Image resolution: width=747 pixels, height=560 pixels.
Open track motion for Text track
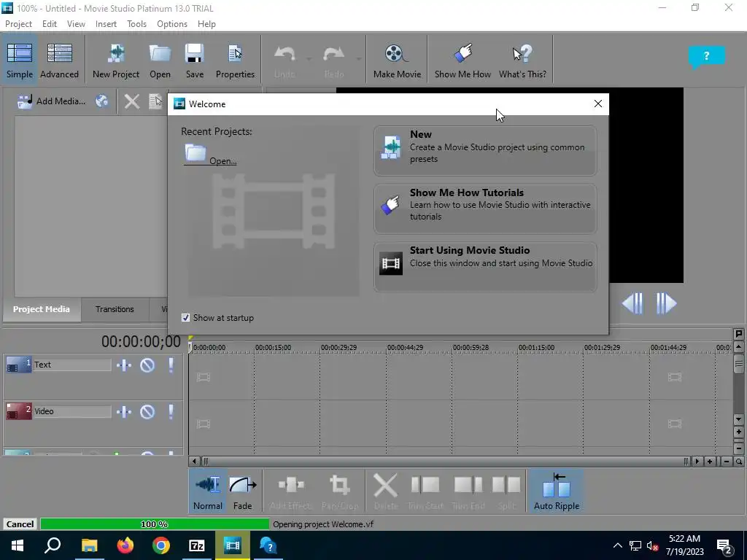(124, 365)
